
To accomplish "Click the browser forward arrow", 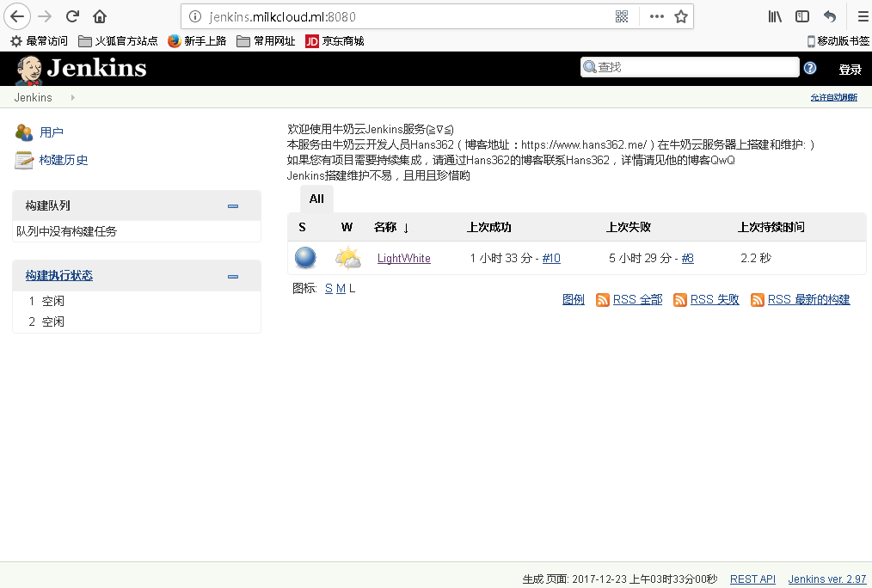I will [45, 16].
